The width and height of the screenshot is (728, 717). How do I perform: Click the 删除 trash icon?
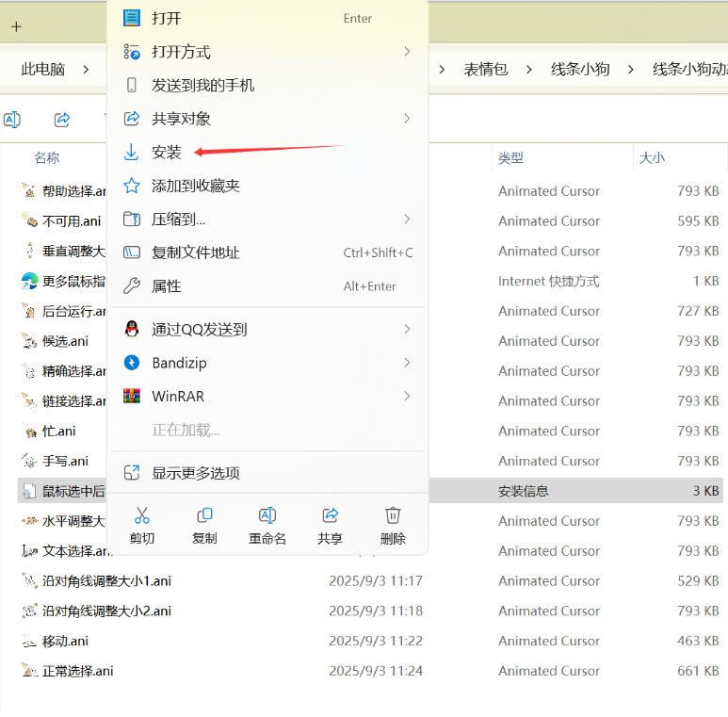(393, 515)
